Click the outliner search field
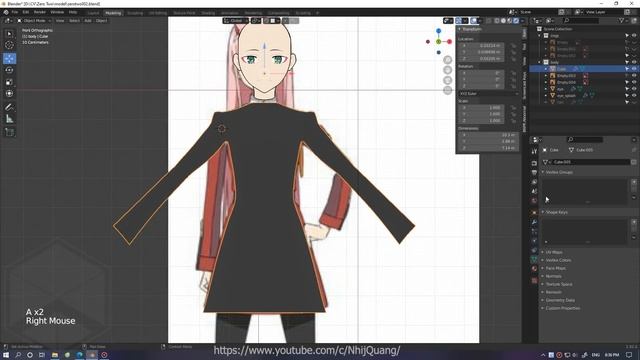640x360 pixels. [x=581, y=20]
